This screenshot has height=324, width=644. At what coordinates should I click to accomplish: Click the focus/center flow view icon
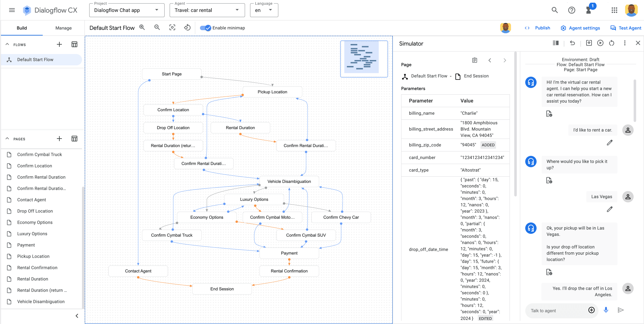pyautogui.click(x=172, y=28)
